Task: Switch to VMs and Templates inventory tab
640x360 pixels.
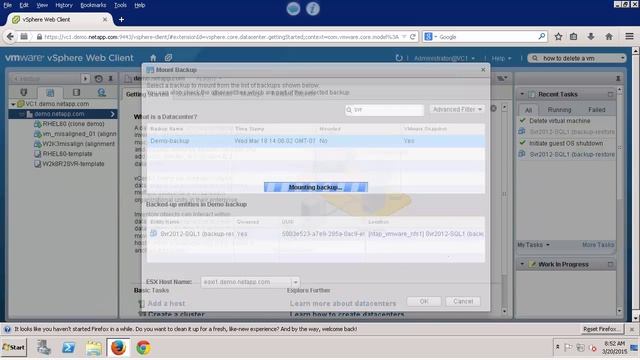Action: tap(50, 92)
